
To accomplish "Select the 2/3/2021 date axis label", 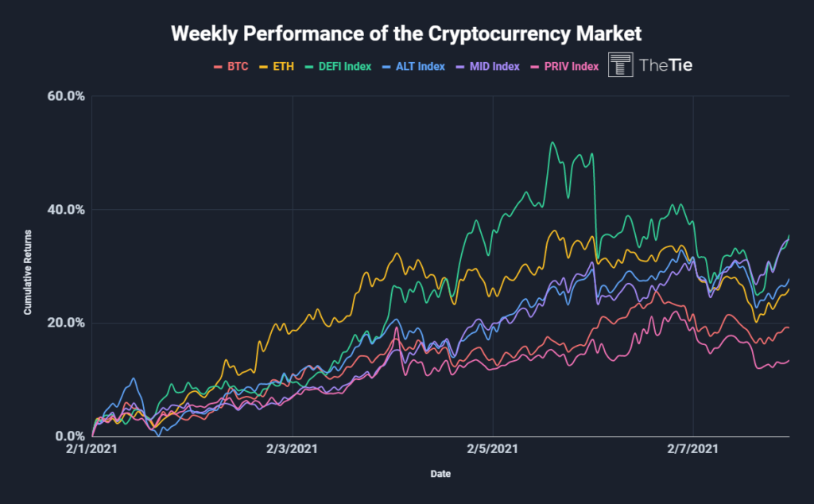I will pyautogui.click(x=293, y=449).
